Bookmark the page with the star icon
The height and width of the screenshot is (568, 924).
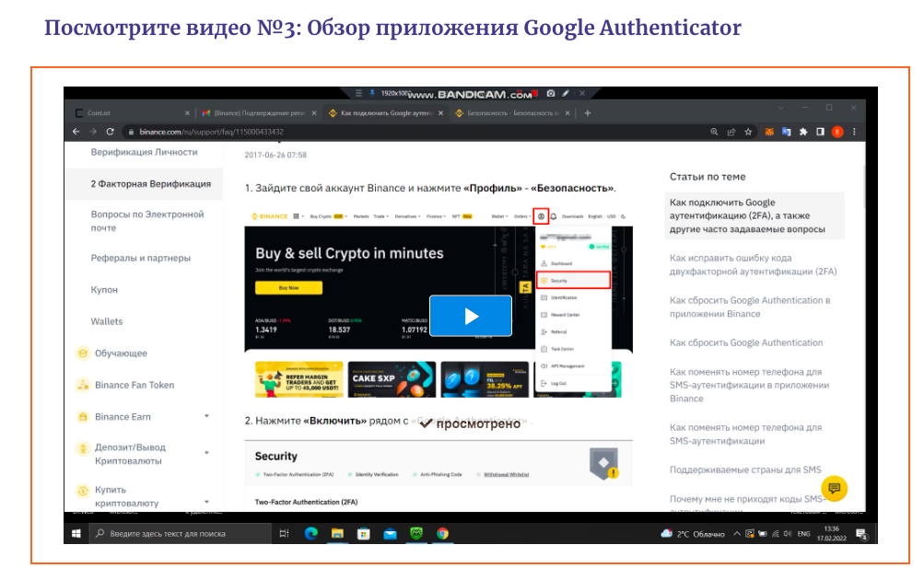pyautogui.click(x=748, y=132)
